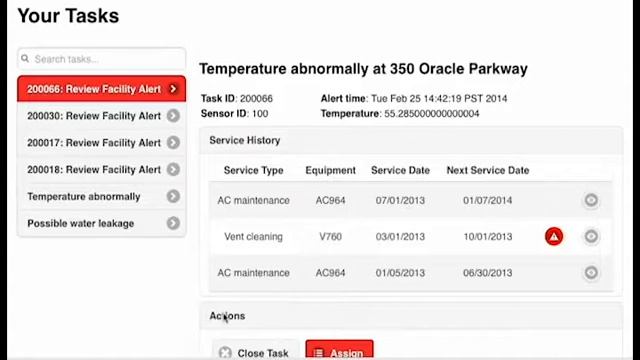
Task: Click arrow icon for Possible water leakage
Action: pos(173,223)
